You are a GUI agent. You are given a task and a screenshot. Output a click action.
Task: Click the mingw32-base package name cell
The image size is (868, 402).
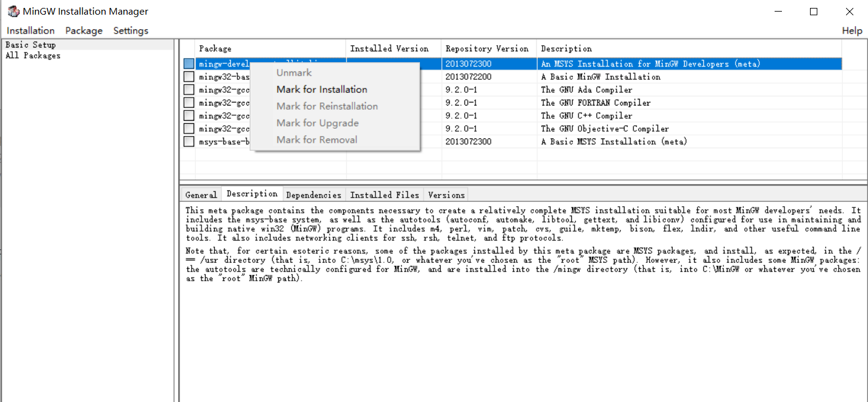[x=223, y=77]
